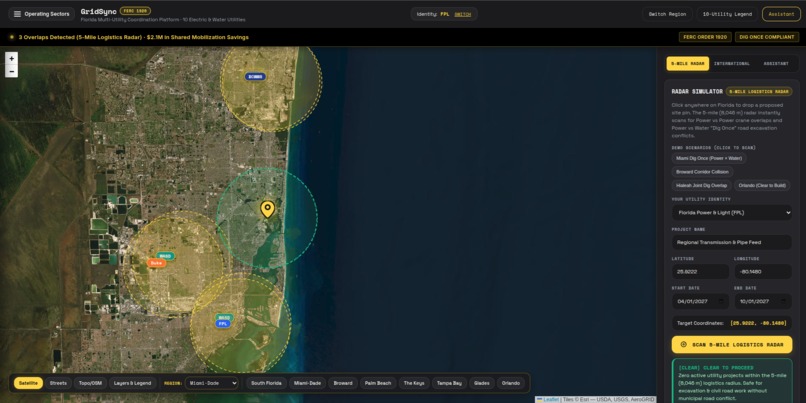The image size is (806, 403).
Task: Open the 10-Utility Legend
Action: click(x=727, y=14)
